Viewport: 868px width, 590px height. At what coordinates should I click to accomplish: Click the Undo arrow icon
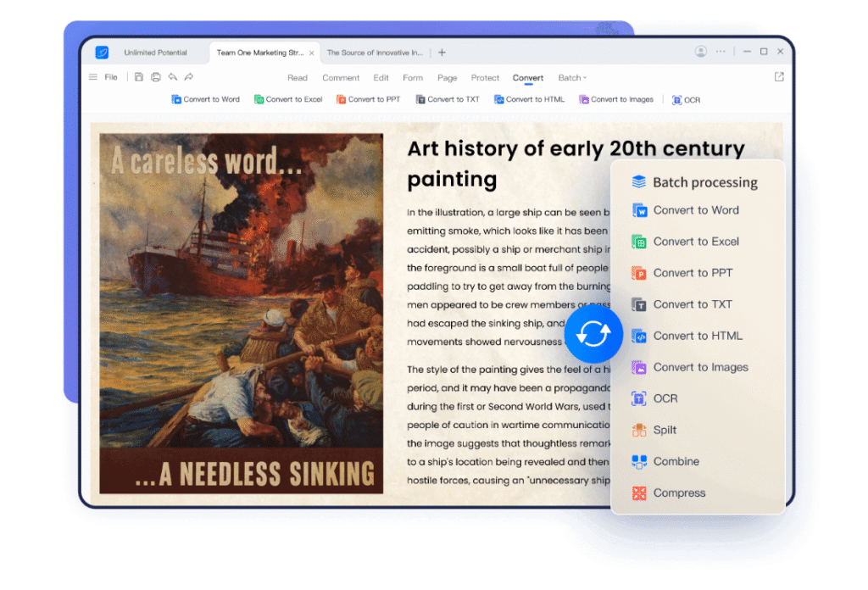[x=173, y=77]
